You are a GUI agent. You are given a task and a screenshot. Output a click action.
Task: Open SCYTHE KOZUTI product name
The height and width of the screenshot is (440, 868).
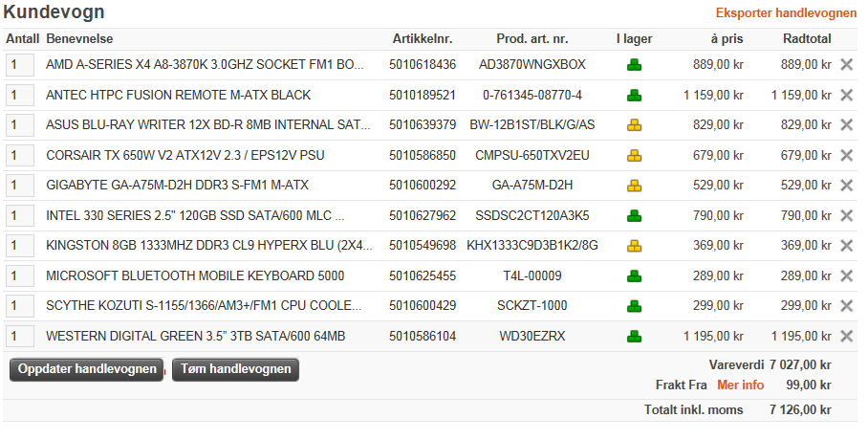tap(204, 306)
